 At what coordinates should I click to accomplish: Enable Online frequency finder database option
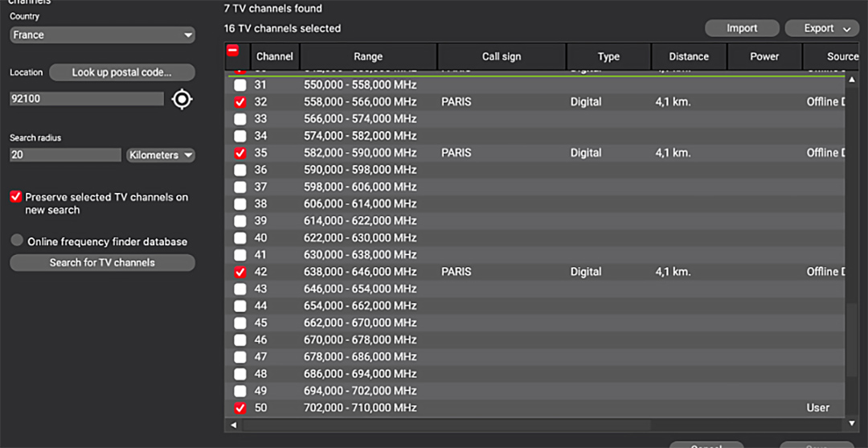[x=17, y=240]
